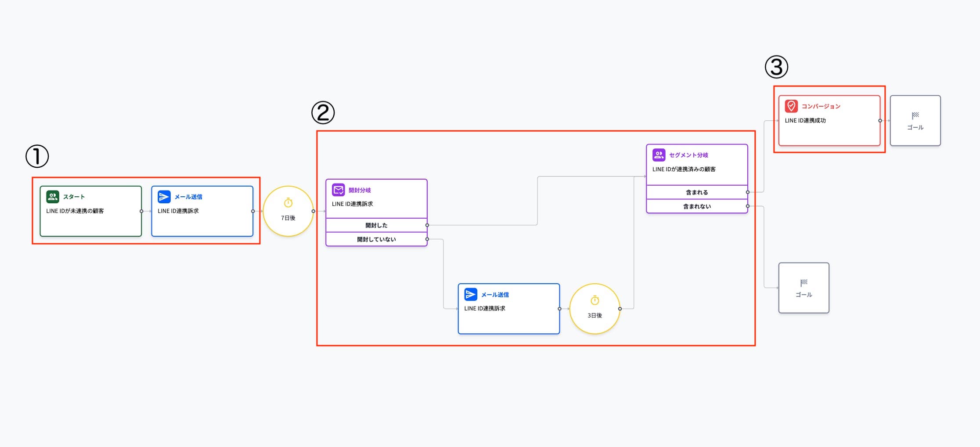Click the Start node's output connector port

click(x=141, y=211)
